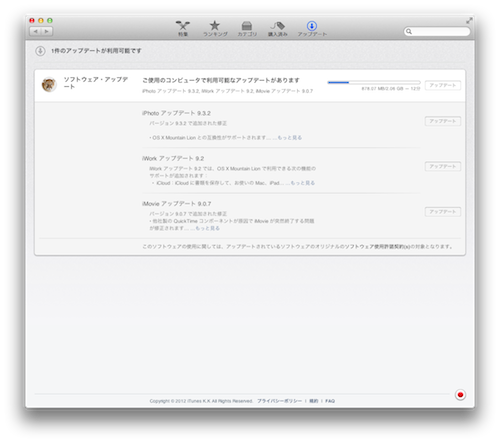
Task: Click the yellow minimize window button
Action: (x=41, y=21)
